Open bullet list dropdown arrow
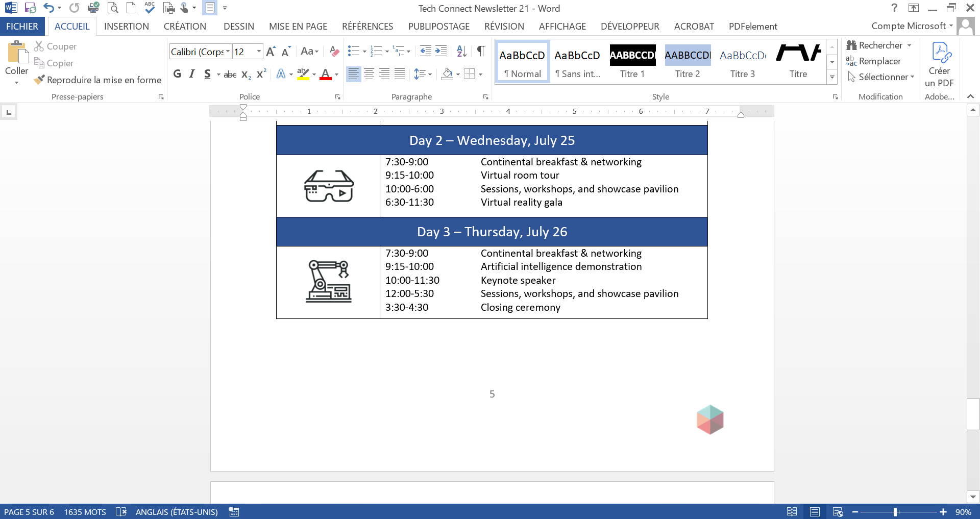980x519 pixels. pyautogui.click(x=364, y=52)
